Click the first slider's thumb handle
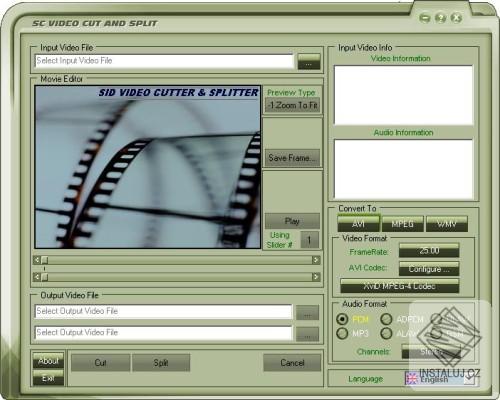The image size is (500, 400). 44,260
